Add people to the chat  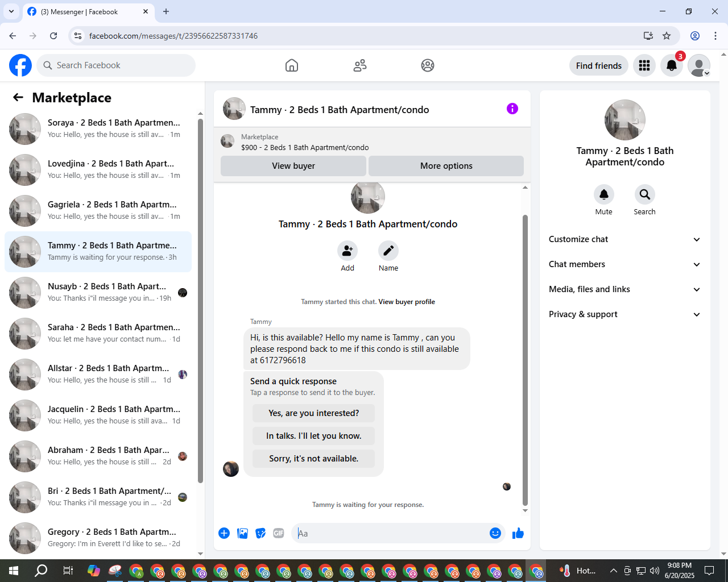pos(348,251)
